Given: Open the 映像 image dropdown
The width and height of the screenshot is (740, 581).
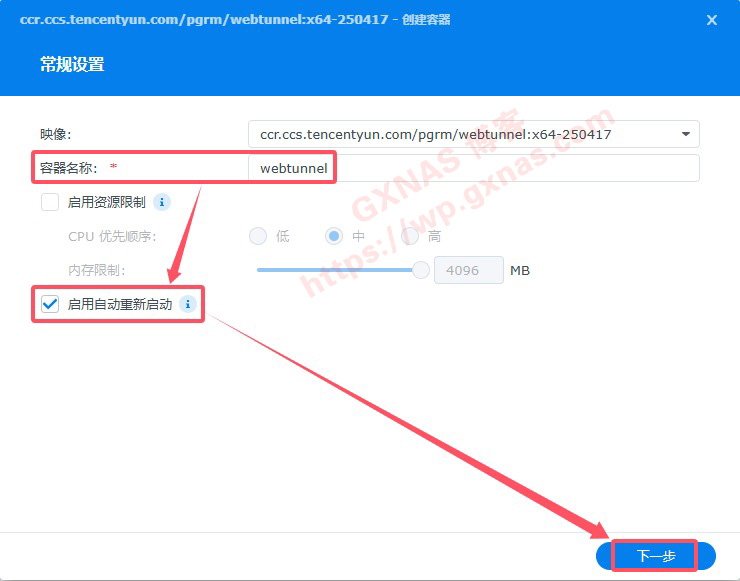Looking at the screenshot, I should pos(474,134).
